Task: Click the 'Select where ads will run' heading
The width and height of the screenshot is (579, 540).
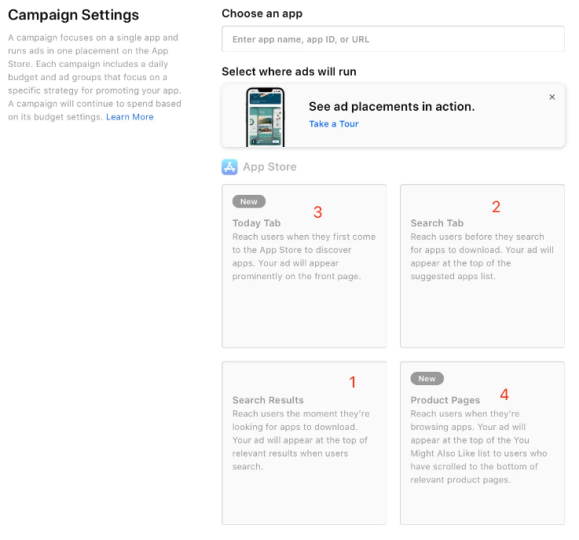Action: pyautogui.click(x=289, y=72)
